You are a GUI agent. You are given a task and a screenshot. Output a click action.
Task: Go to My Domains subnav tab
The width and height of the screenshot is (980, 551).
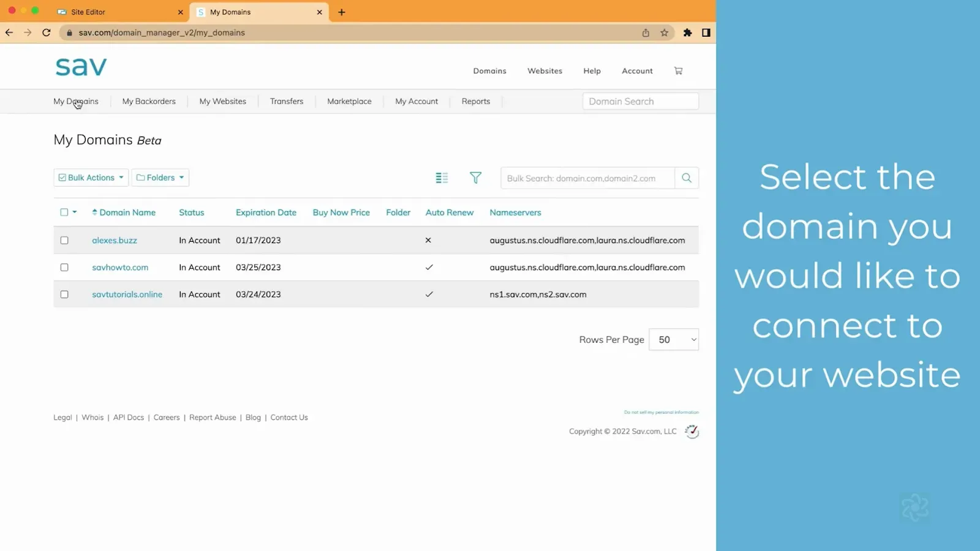pos(76,102)
